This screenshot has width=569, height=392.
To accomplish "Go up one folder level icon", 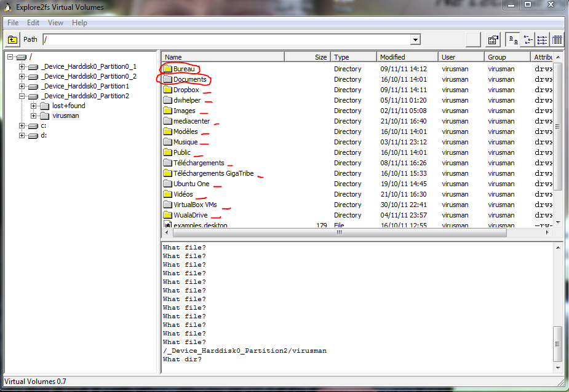I will pos(12,39).
